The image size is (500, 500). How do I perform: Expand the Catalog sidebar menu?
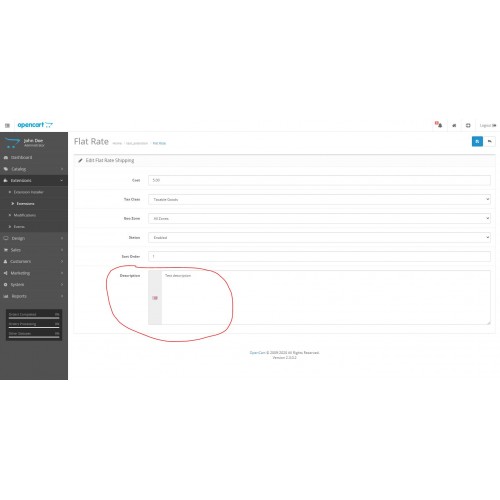(34, 169)
